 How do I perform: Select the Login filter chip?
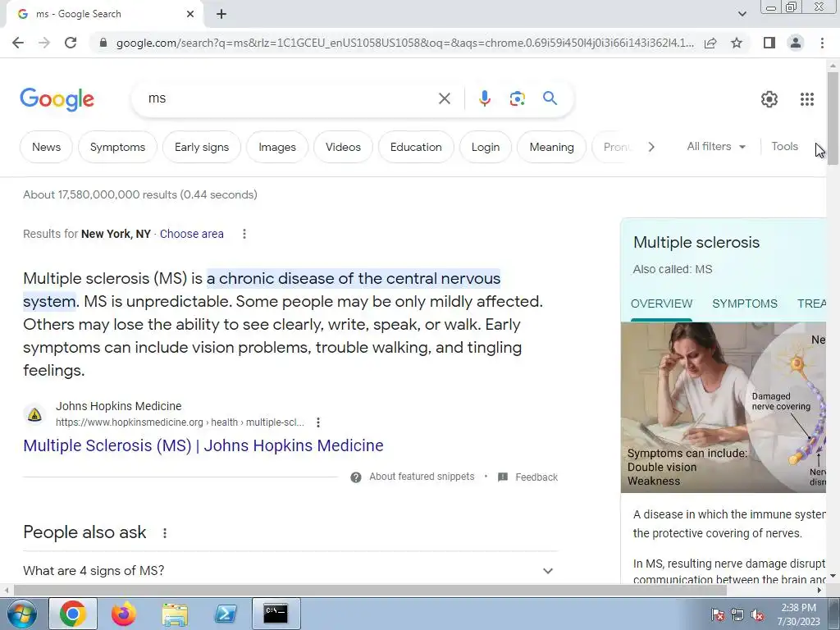click(x=486, y=147)
